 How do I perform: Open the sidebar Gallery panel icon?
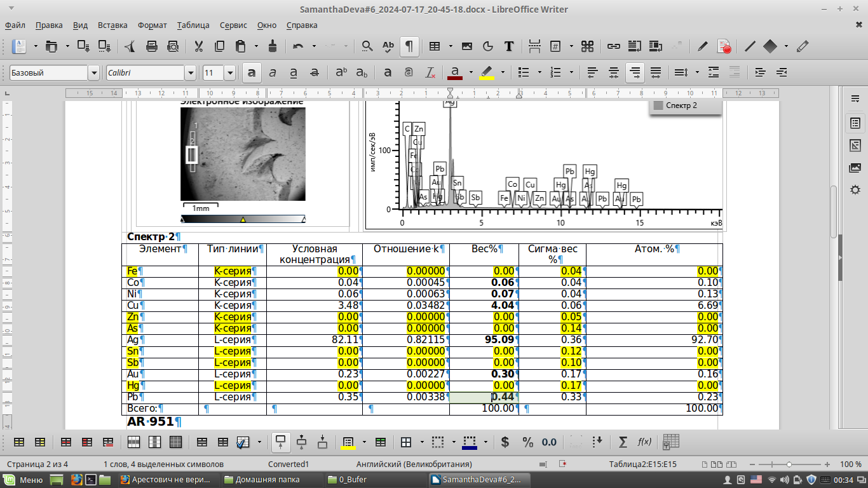click(855, 168)
